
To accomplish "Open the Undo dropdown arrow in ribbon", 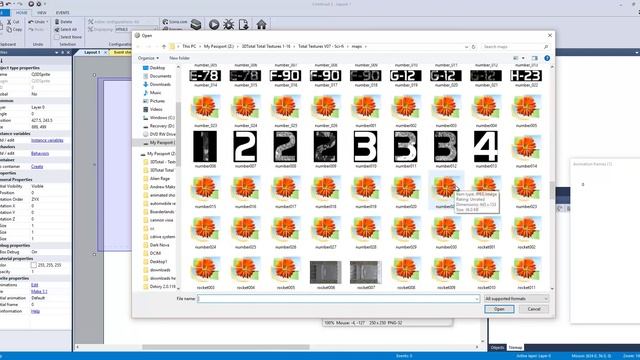I will pyautogui.click(x=47, y=22).
